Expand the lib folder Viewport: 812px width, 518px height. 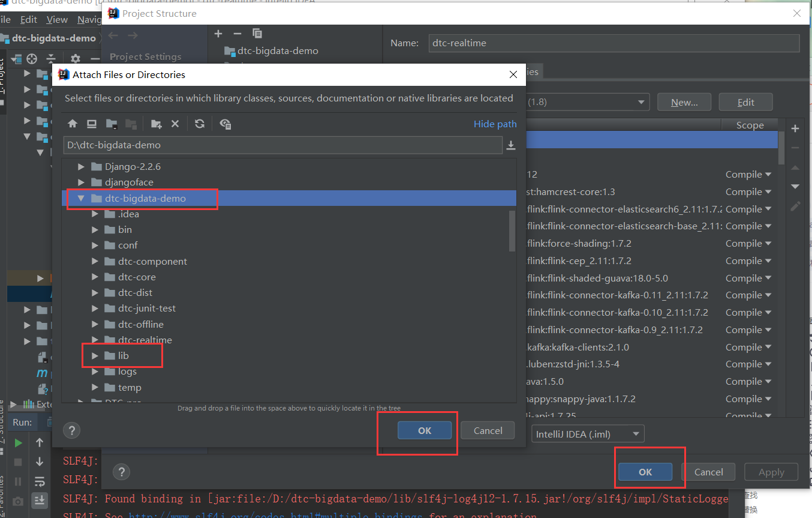click(95, 355)
